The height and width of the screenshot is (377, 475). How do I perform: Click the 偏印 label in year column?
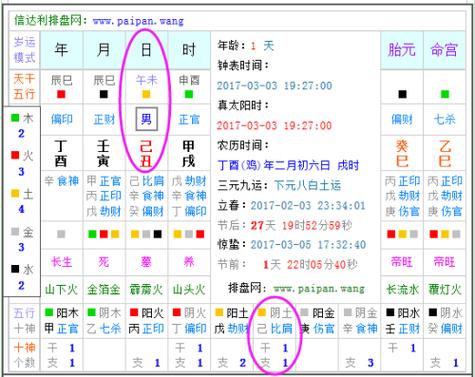click(62, 119)
